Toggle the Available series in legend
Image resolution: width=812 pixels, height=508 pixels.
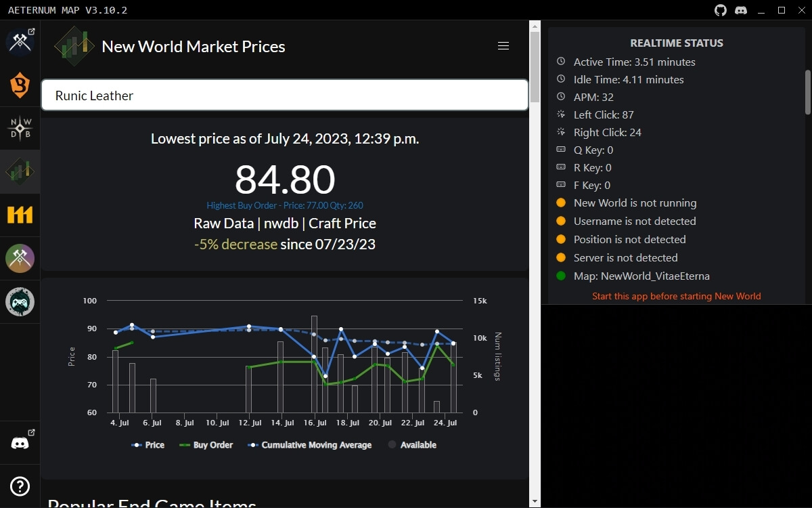point(412,445)
